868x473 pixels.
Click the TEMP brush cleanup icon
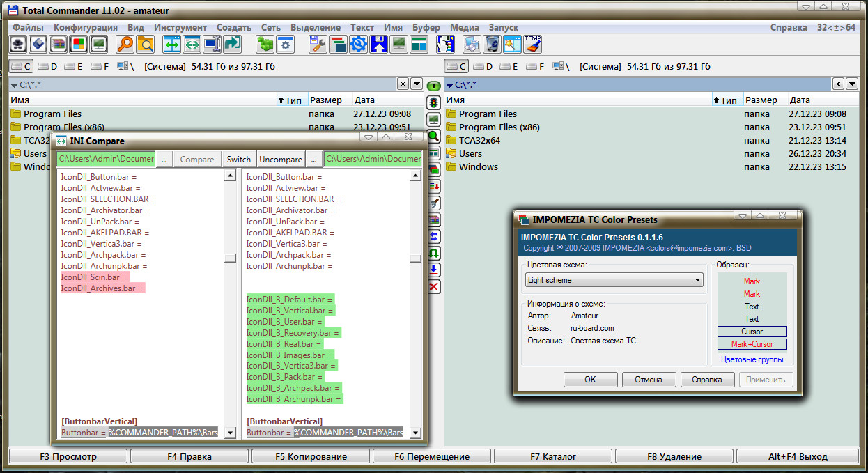(533, 44)
